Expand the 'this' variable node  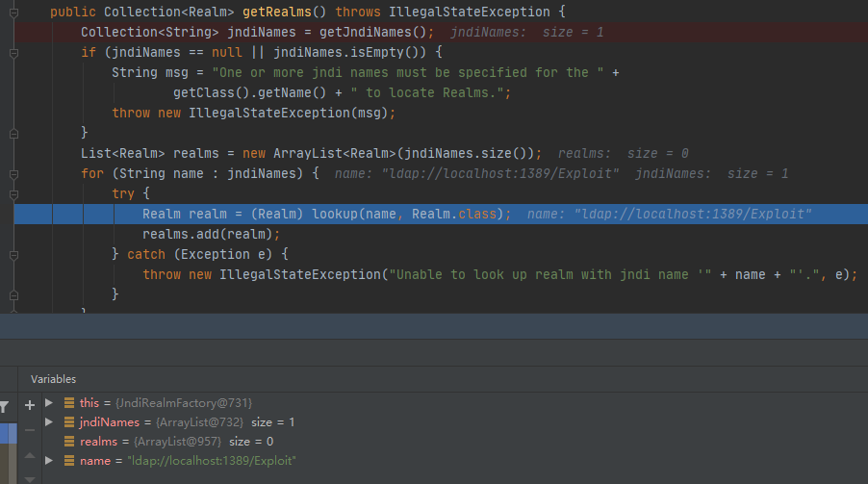click(x=50, y=402)
